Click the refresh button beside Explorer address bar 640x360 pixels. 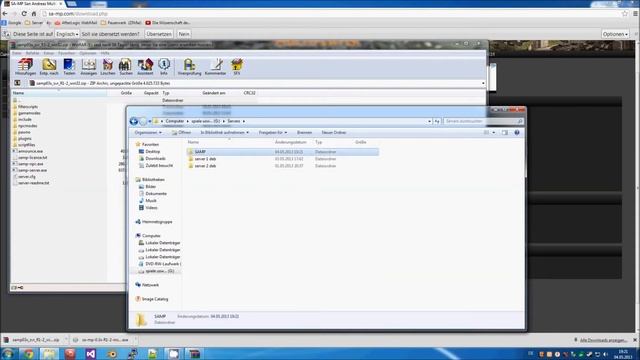click(436, 121)
